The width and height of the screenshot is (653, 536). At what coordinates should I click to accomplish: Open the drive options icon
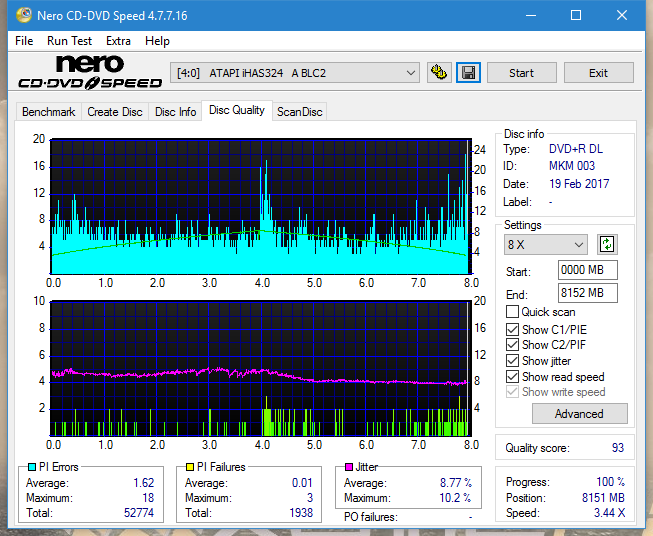[x=439, y=73]
